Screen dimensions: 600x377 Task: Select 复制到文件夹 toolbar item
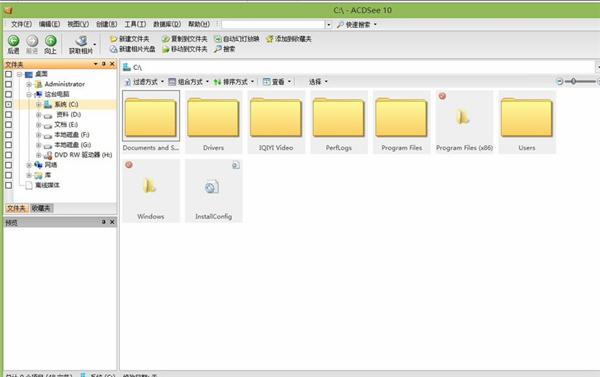click(x=184, y=39)
